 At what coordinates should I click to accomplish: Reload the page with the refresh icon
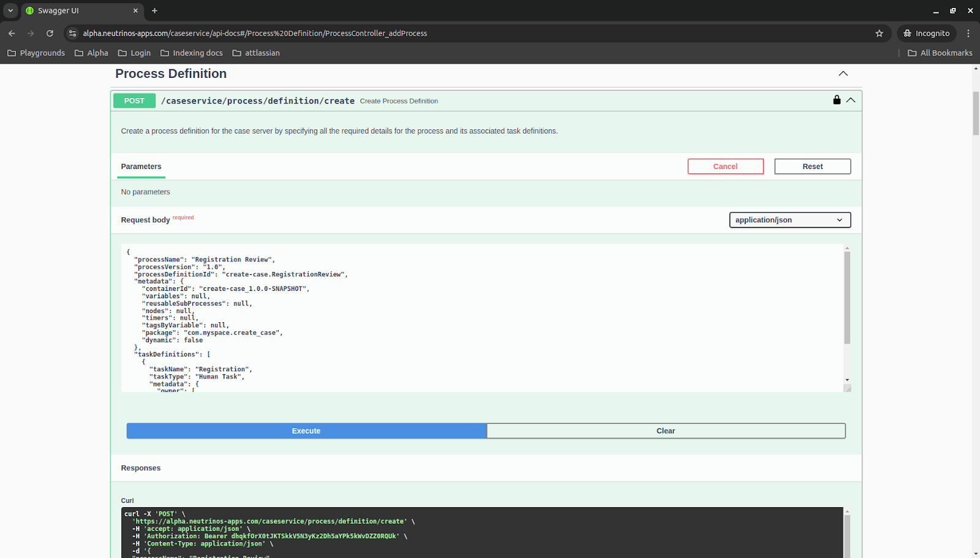click(x=50, y=33)
